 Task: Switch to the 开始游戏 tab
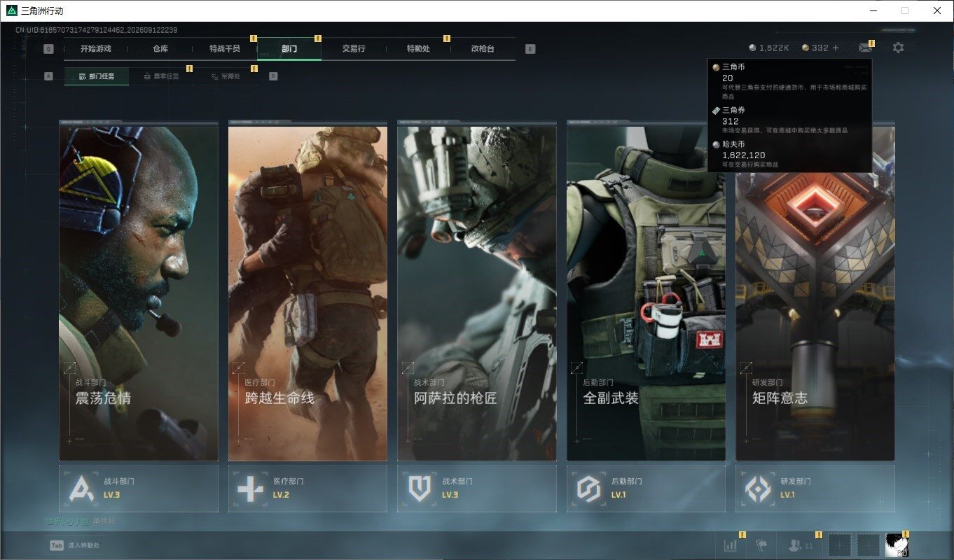[x=96, y=49]
